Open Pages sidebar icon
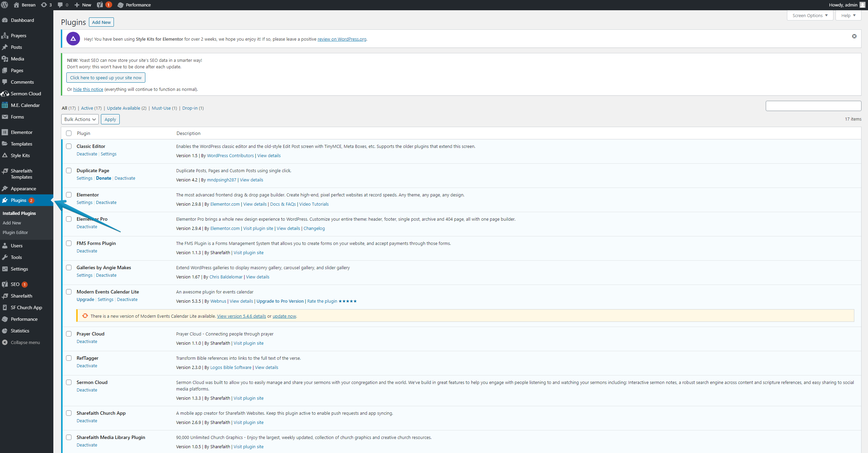 point(5,70)
